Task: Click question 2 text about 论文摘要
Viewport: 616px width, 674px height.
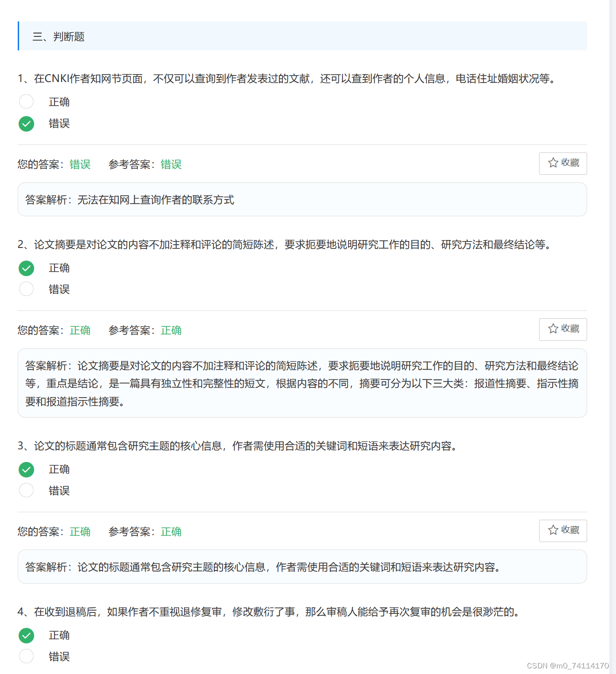Action: [286, 245]
